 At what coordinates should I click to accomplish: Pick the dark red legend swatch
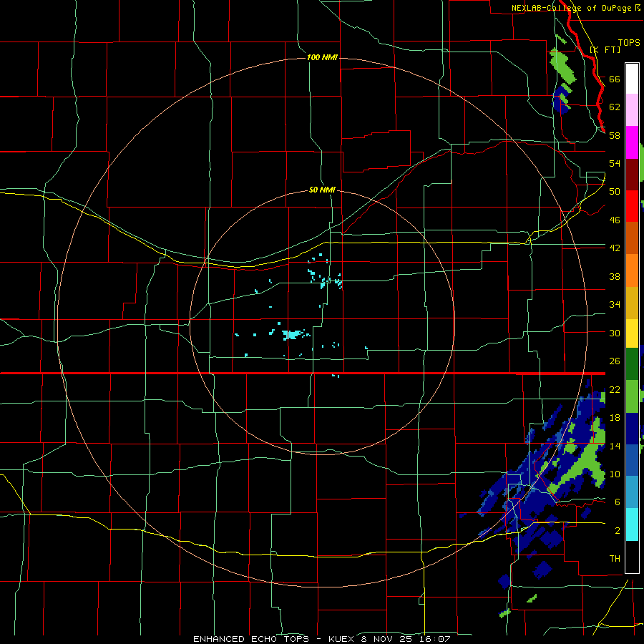(632, 175)
